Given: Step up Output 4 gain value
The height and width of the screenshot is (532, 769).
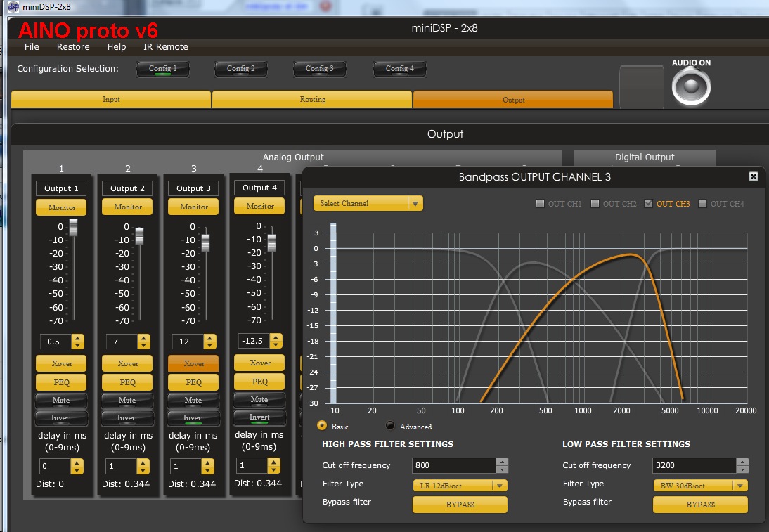Looking at the screenshot, I should 276,337.
